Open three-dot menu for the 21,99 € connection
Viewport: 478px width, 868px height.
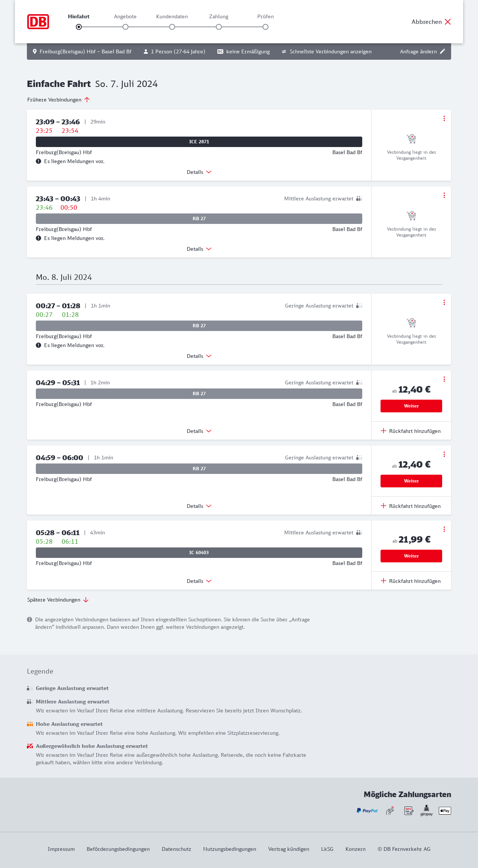point(444,529)
